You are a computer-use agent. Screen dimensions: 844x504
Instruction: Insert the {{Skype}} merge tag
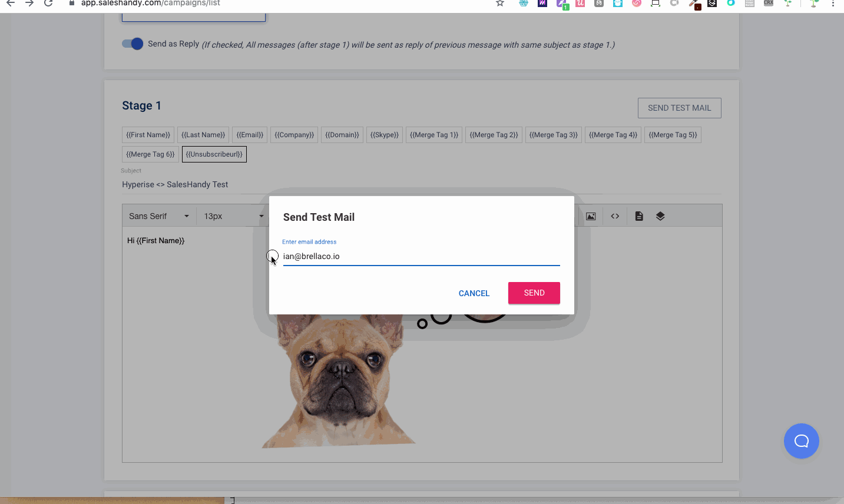385,135
